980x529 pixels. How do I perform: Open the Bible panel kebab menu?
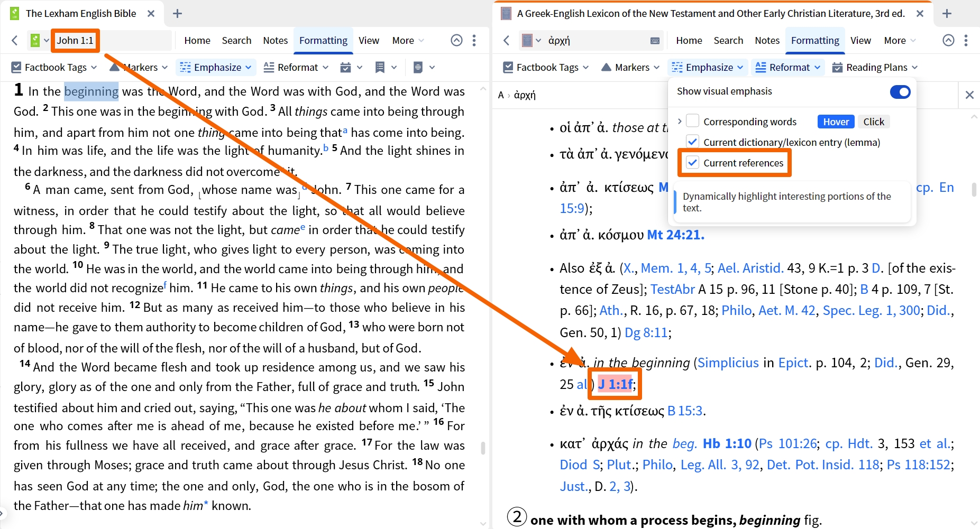474,41
